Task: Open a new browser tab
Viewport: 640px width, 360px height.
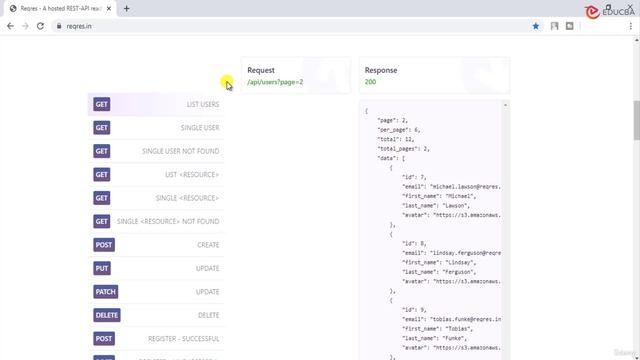Action: (x=127, y=9)
